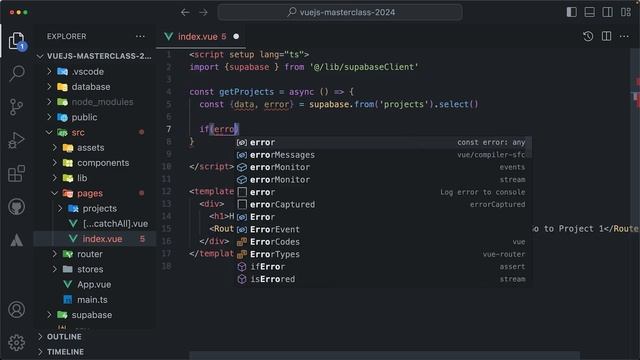Image resolution: width=640 pixels, height=360 pixels.
Task: Open Source Control view icon
Action: 17,107
